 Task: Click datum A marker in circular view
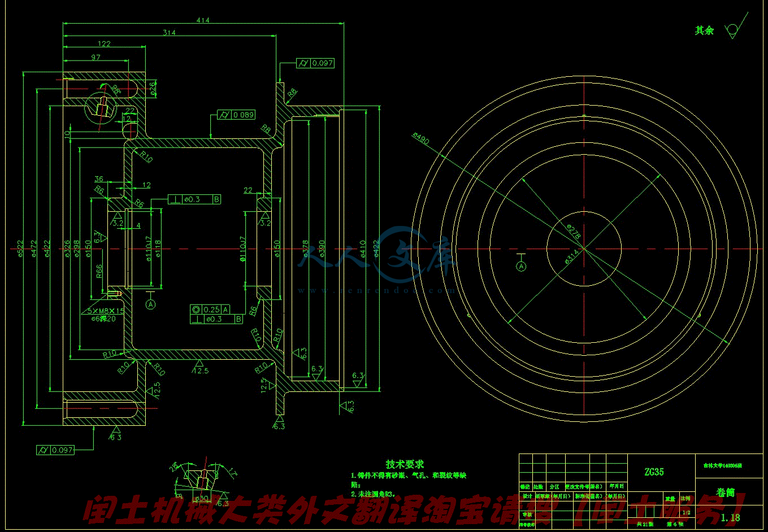coord(521,265)
